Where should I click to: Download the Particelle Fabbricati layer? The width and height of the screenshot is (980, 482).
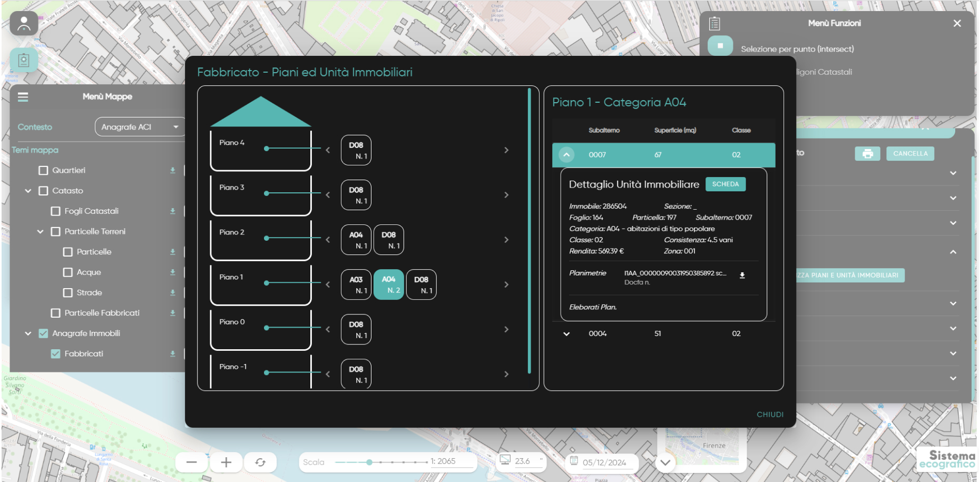(x=172, y=313)
